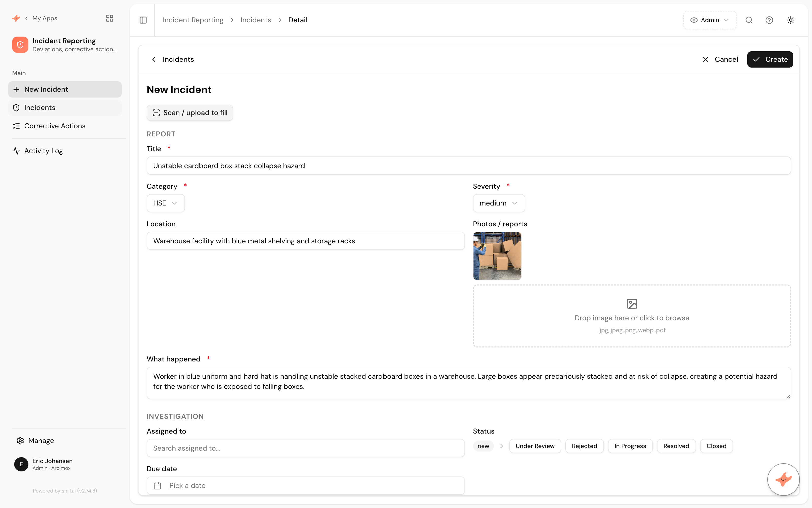The width and height of the screenshot is (812, 508).
Task: Click the snill starfish logo
Action: (x=16, y=18)
